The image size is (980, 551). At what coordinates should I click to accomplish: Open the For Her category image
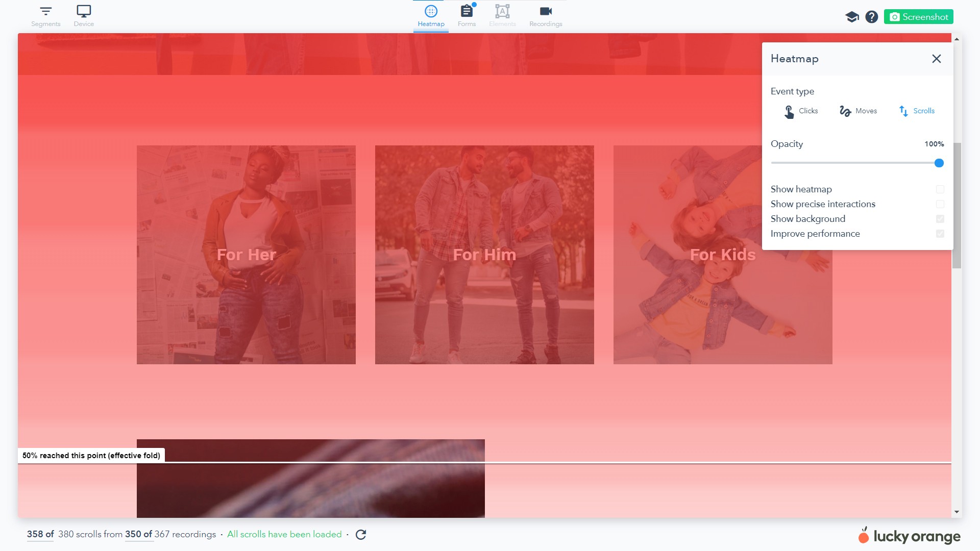click(x=246, y=255)
